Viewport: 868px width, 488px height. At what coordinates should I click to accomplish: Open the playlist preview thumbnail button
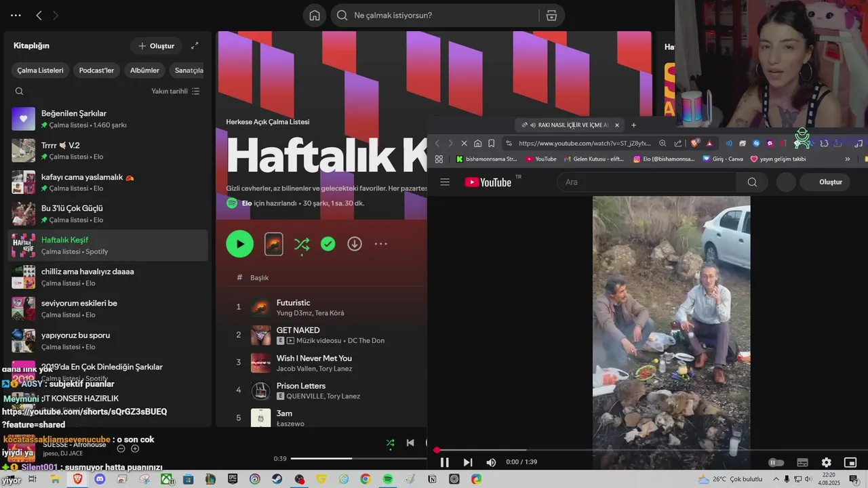point(273,244)
